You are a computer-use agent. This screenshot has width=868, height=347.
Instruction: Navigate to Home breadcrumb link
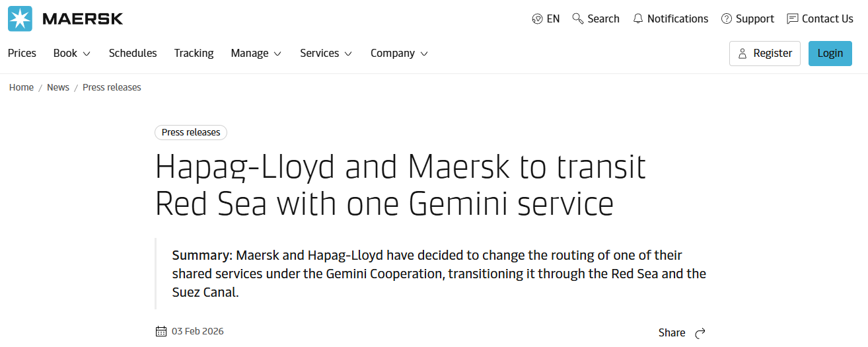point(21,87)
